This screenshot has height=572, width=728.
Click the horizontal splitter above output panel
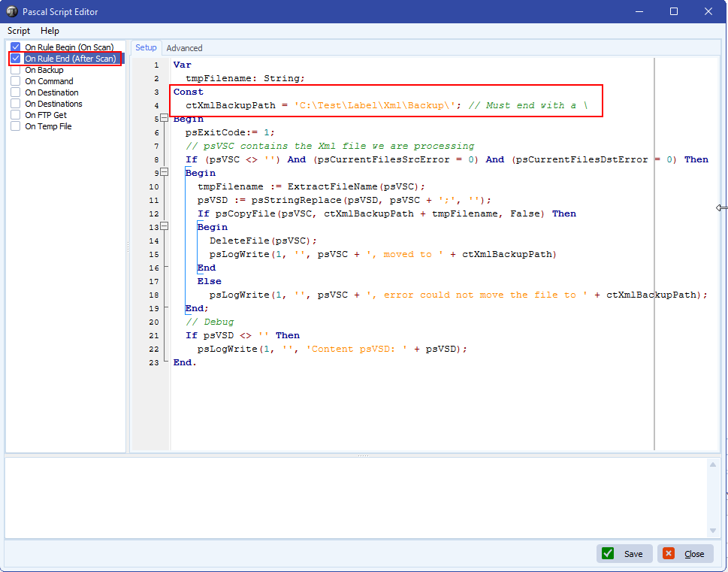coord(363,455)
